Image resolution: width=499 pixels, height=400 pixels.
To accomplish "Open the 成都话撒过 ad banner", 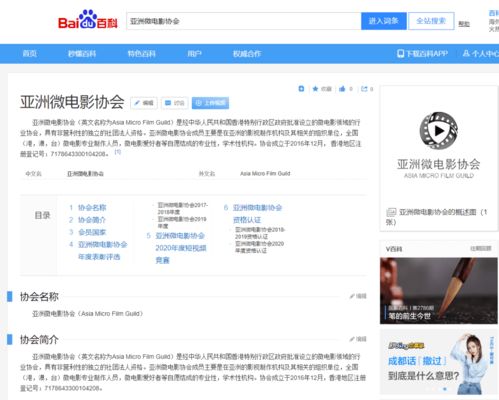I will [439, 362].
